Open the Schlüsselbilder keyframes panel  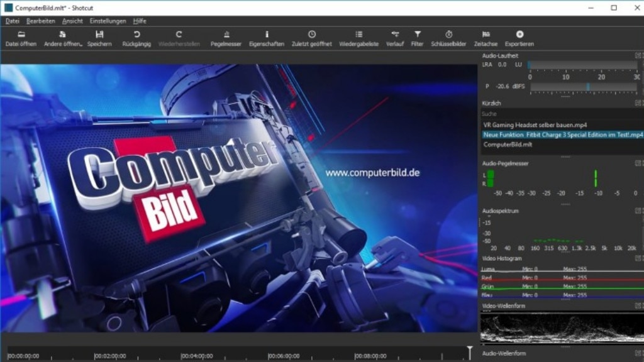pyautogui.click(x=448, y=38)
